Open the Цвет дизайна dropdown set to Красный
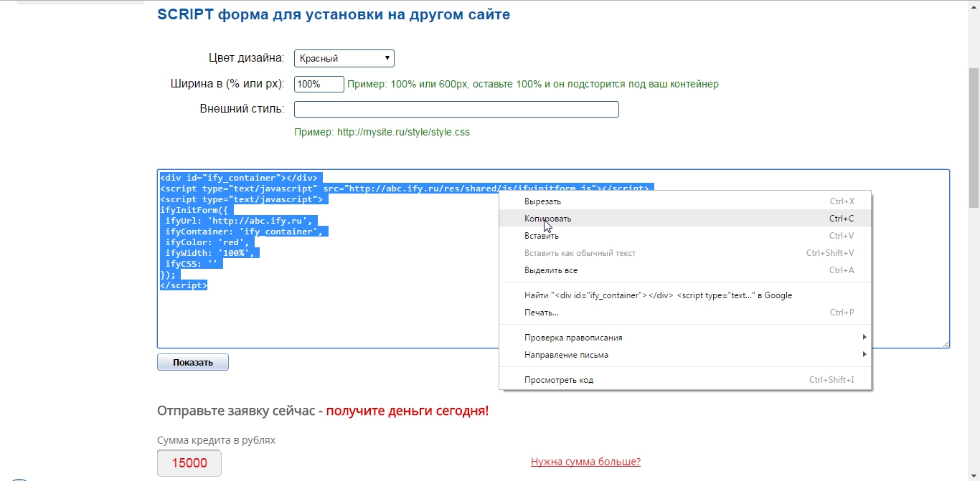This screenshot has height=481, width=980. (344, 58)
